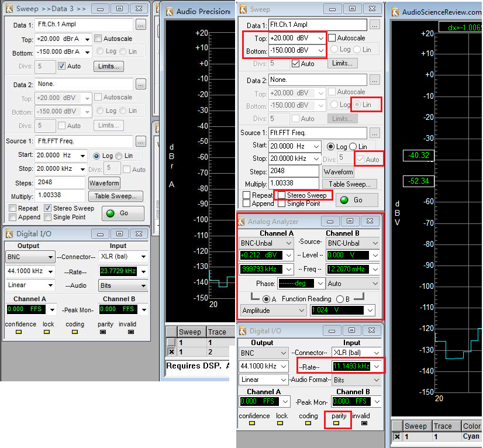
Task: Click the Sweep >>Data 3 >> window title icon
Action: point(9,9)
